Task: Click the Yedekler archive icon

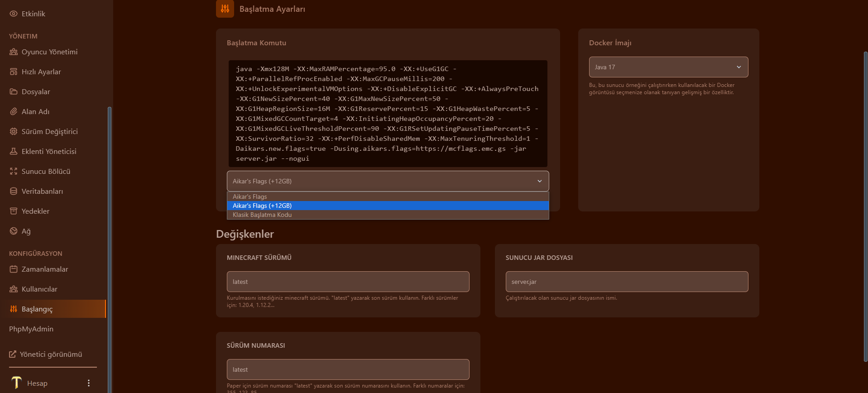Action: point(14,211)
